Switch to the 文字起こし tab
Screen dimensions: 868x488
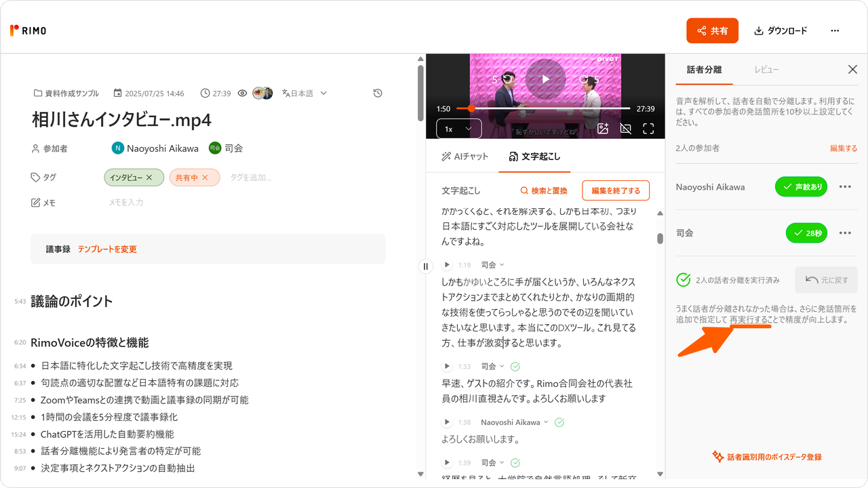click(534, 157)
